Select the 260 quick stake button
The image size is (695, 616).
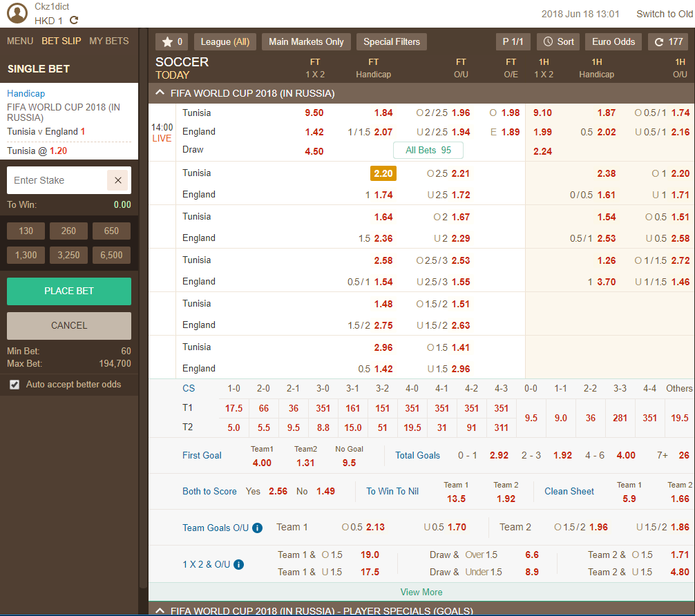click(68, 231)
